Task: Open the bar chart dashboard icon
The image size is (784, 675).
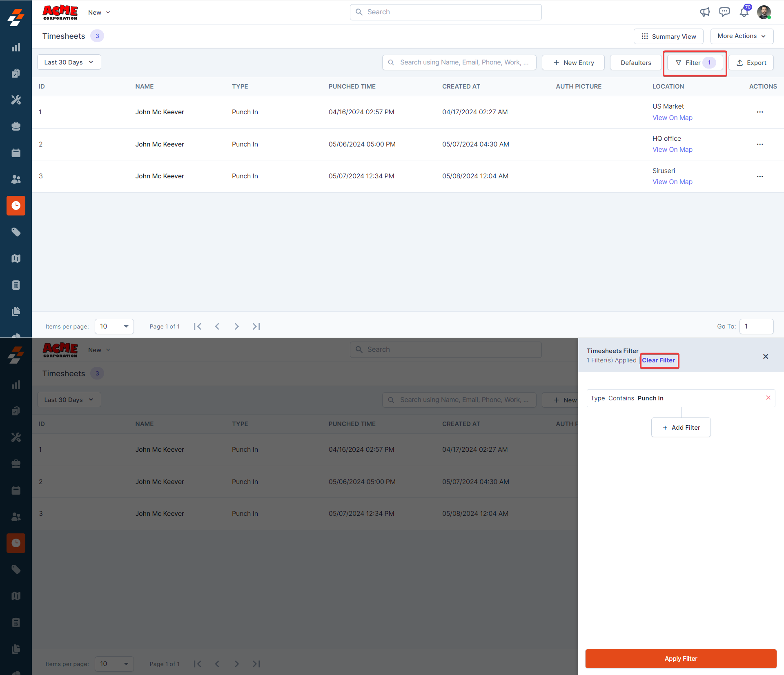Action: (16, 47)
